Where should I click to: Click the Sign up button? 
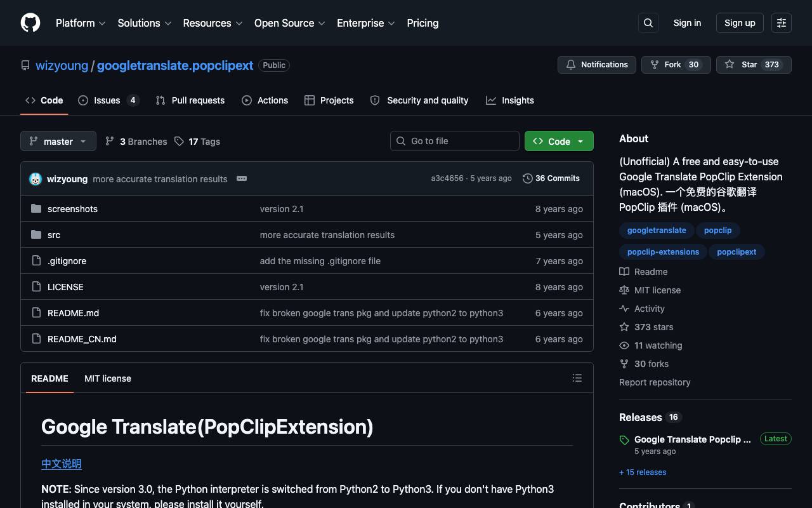point(740,23)
